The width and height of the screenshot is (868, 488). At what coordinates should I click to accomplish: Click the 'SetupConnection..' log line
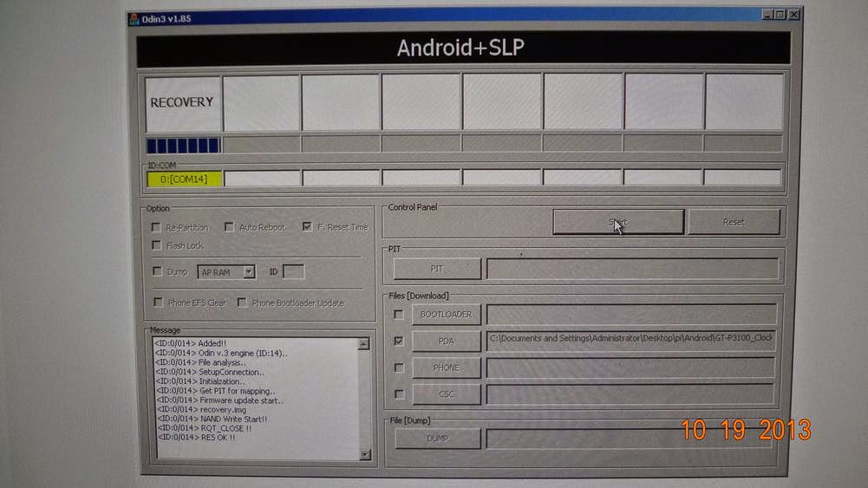point(210,372)
